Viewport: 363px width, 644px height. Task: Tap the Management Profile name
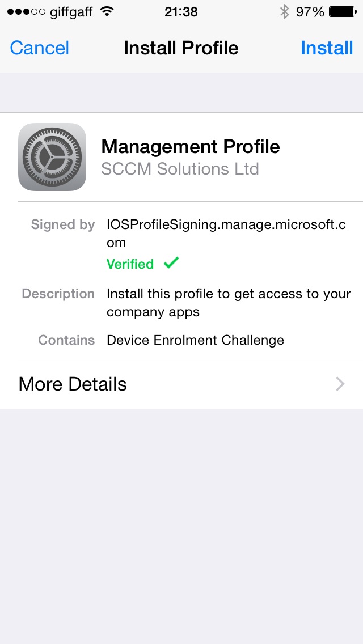click(x=191, y=147)
